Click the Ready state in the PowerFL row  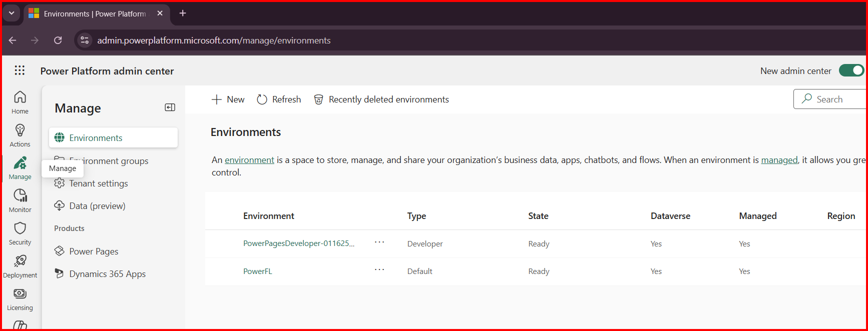[539, 271]
